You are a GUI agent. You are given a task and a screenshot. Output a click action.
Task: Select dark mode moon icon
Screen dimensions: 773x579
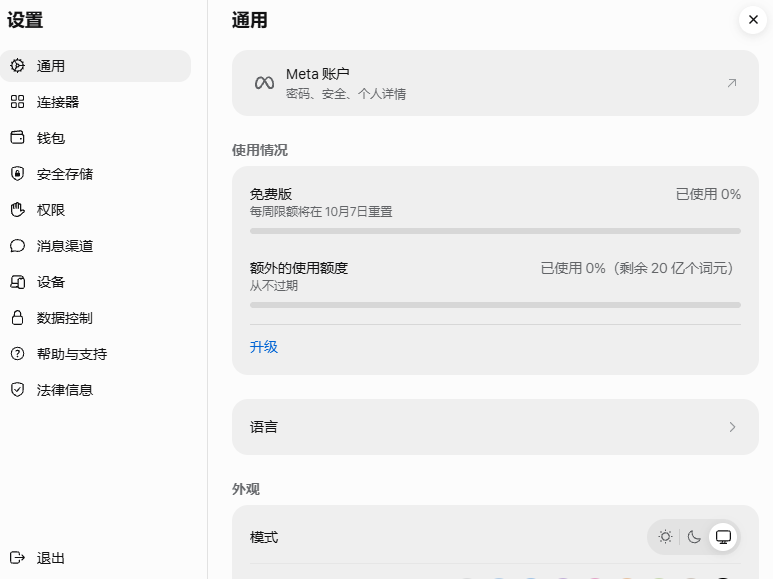[x=694, y=537]
